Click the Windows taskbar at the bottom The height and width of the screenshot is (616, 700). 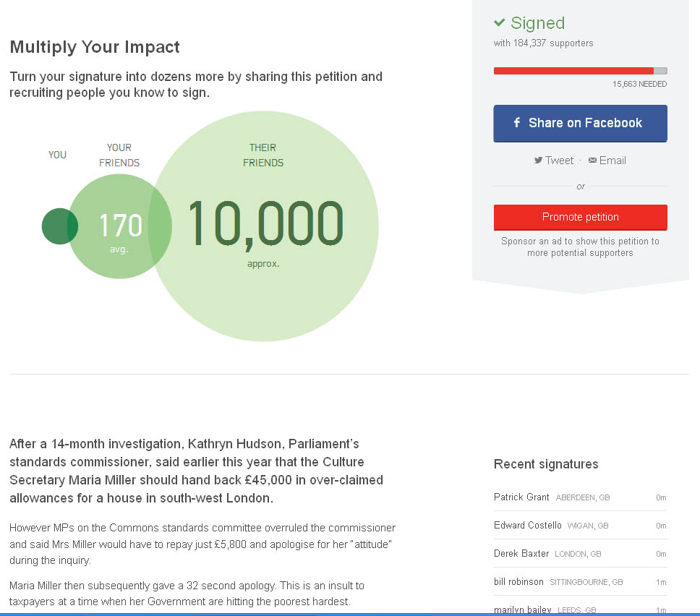(350, 614)
